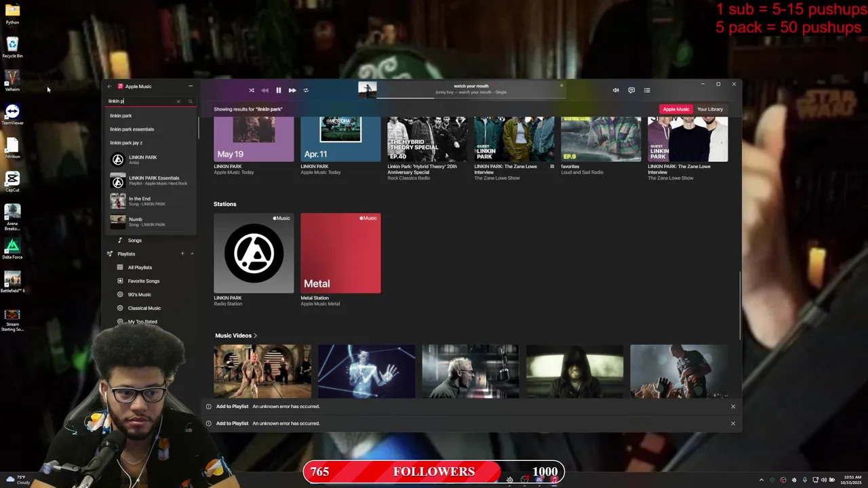Viewport: 868px width, 488px height.
Task: Play LINKIN PARK Radio Station
Action: pos(254,253)
